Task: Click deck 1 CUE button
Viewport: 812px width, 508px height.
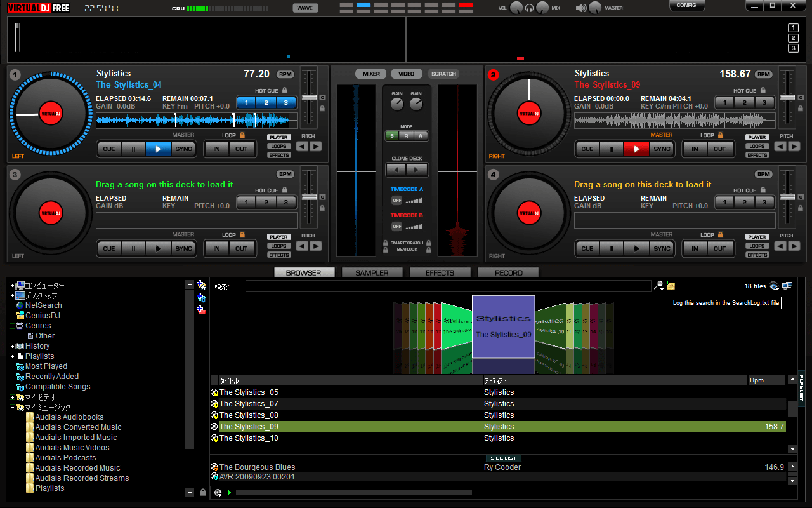Action: (109, 149)
